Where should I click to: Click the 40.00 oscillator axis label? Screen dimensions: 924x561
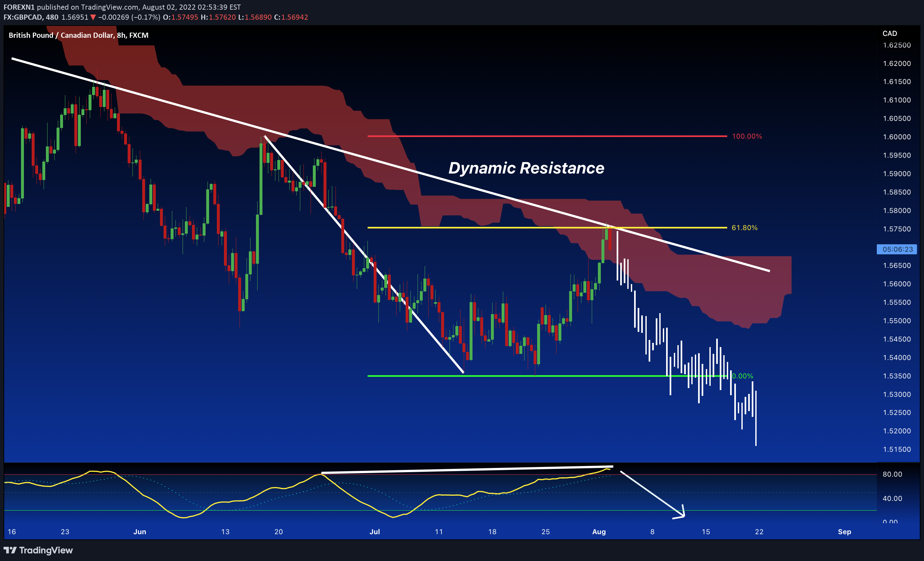pyautogui.click(x=892, y=498)
